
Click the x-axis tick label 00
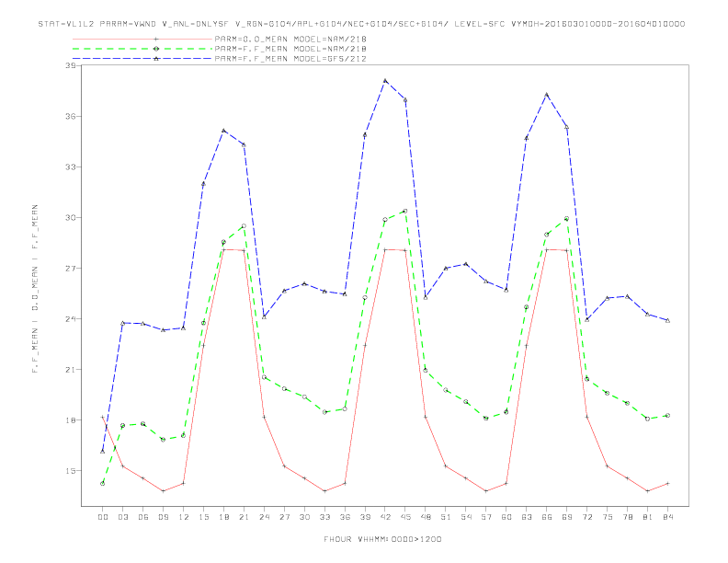click(x=103, y=517)
